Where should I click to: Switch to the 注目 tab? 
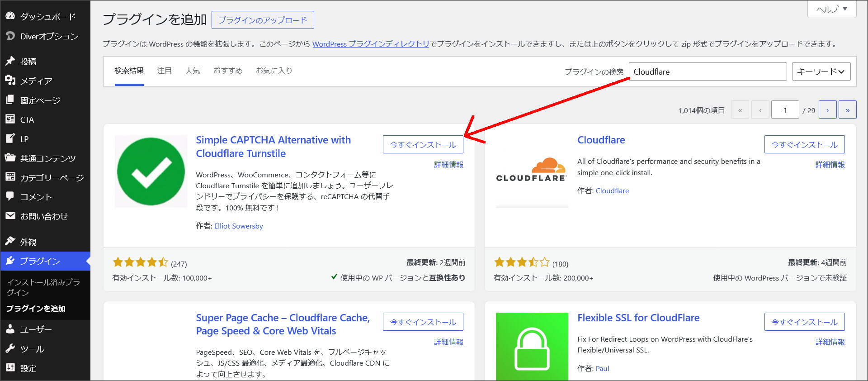(x=165, y=71)
